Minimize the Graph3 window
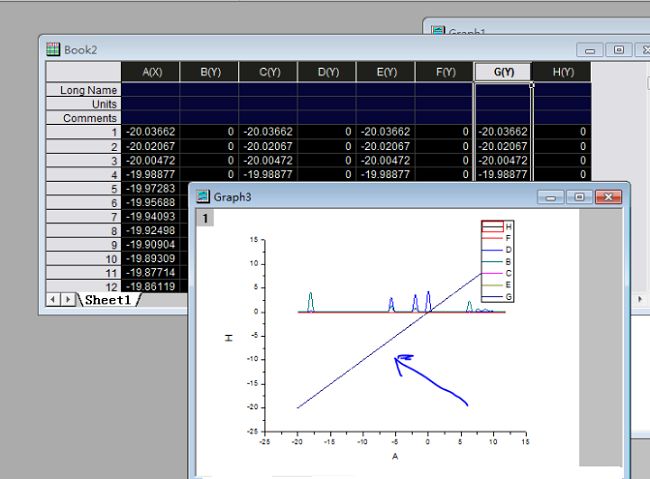650x479 pixels. pyautogui.click(x=550, y=197)
